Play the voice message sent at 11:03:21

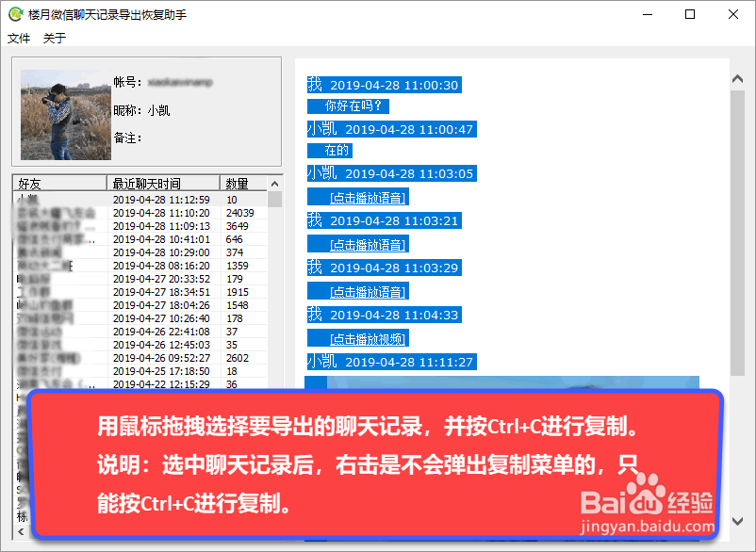pos(368,245)
